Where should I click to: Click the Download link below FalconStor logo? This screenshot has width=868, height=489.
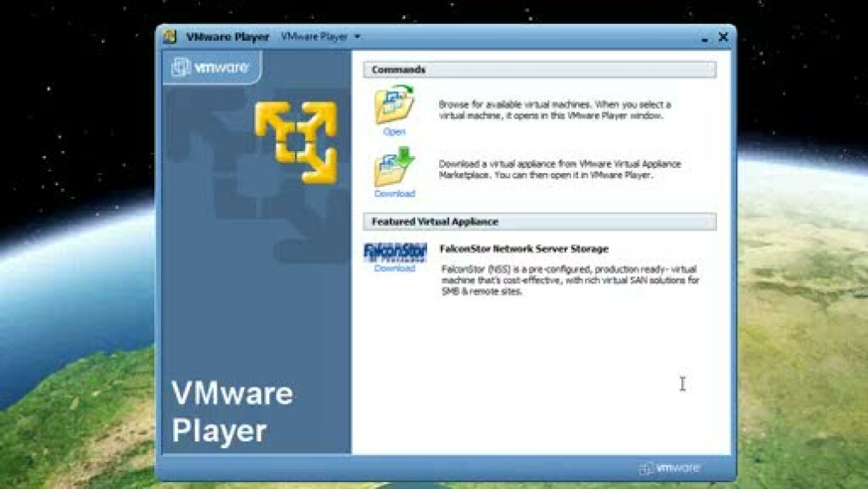point(394,269)
